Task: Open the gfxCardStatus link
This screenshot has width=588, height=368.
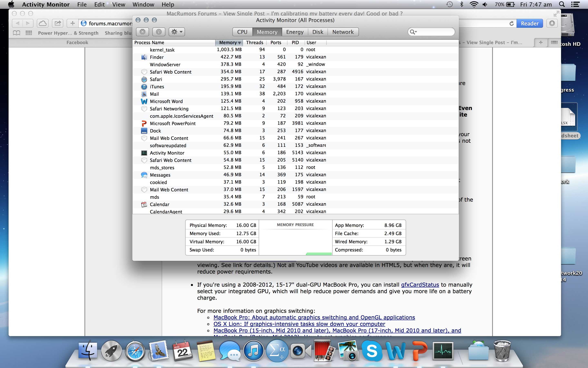Action: (x=420, y=285)
